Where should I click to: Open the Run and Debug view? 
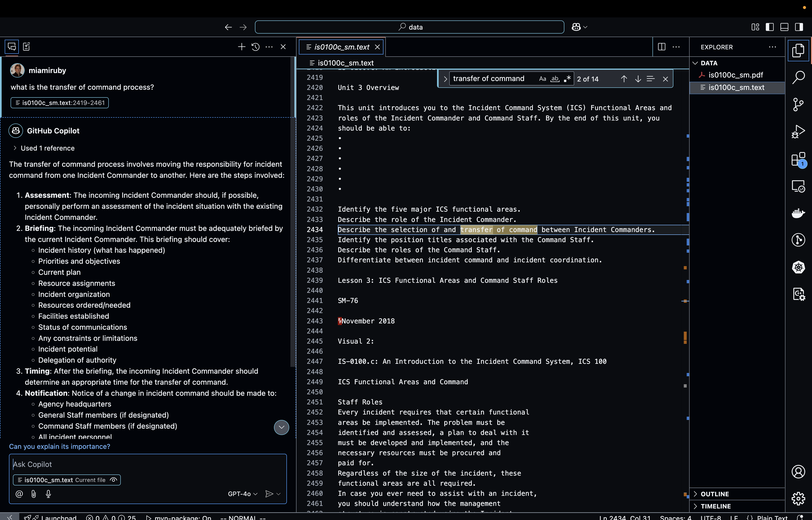798,131
